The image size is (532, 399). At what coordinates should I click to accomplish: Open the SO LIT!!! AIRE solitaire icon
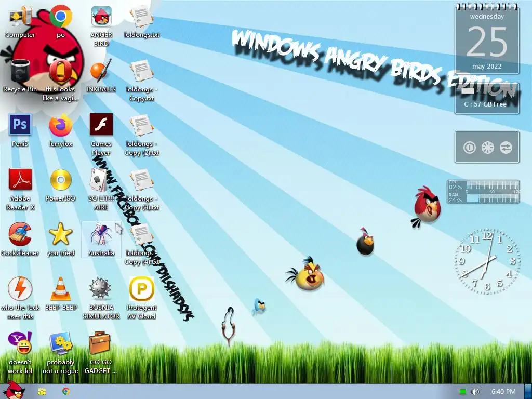[101, 190]
